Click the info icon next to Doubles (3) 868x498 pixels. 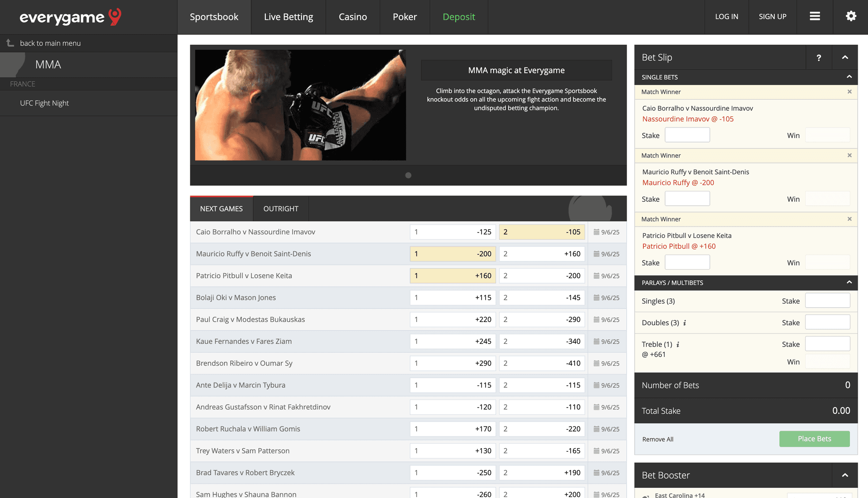684,323
